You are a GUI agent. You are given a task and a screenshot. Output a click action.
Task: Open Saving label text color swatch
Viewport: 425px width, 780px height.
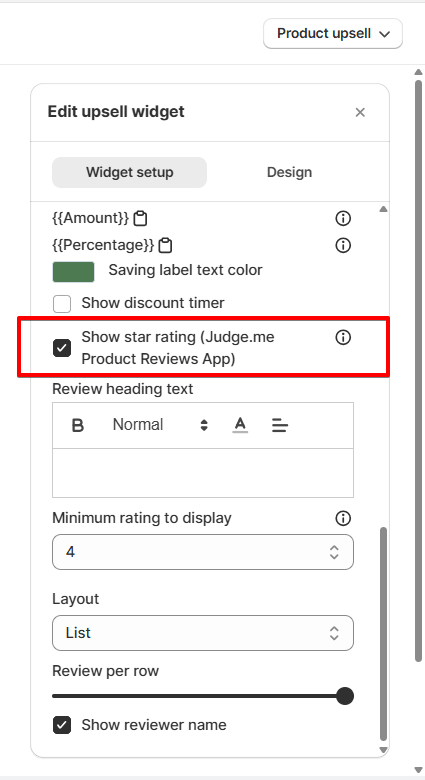[74, 272]
